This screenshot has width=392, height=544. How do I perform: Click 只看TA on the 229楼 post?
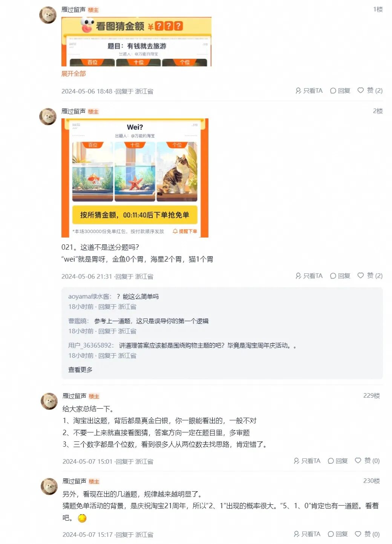click(x=307, y=461)
